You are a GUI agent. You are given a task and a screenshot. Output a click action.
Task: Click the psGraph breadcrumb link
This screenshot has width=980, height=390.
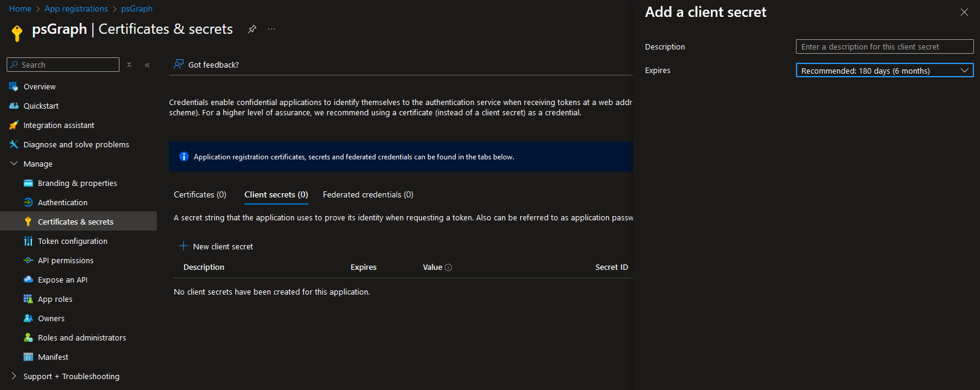tap(137, 8)
